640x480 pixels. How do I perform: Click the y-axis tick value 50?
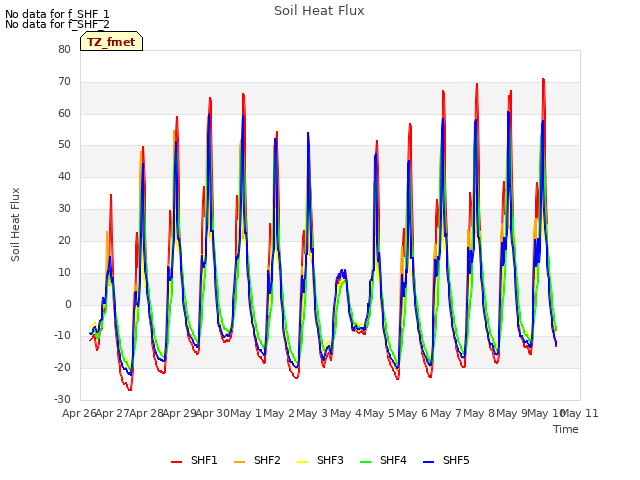[x=64, y=145]
